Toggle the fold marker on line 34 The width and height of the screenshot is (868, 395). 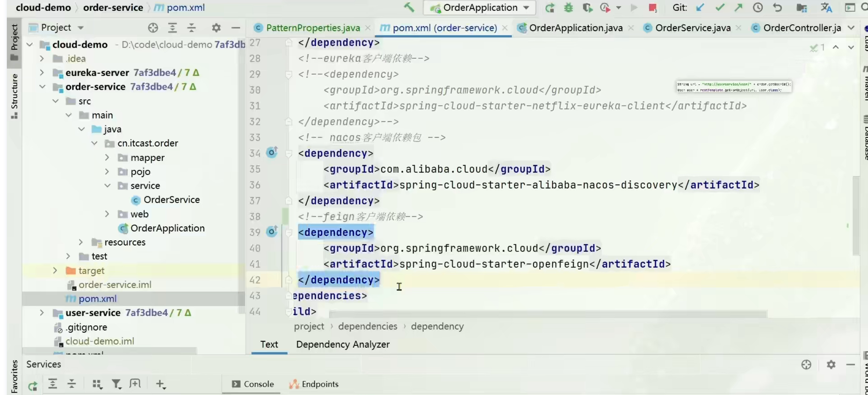[289, 153]
